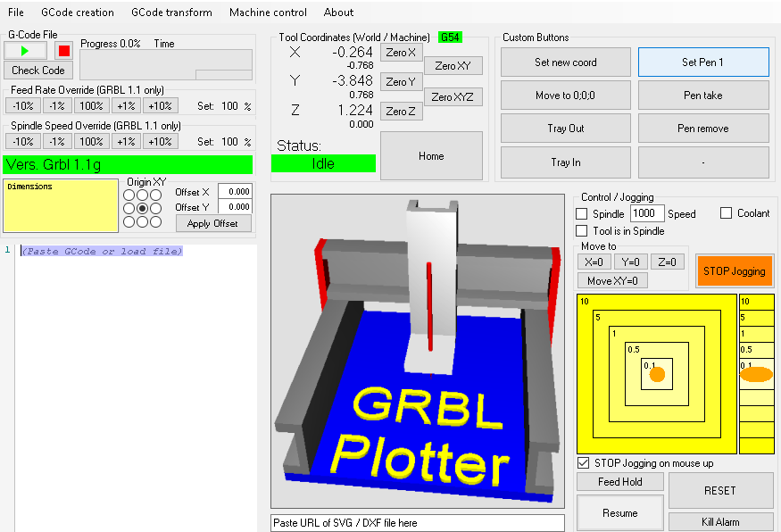Click the orange STOP Jogging button
Viewport: 781px width, 532px height.
pyautogui.click(x=735, y=271)
